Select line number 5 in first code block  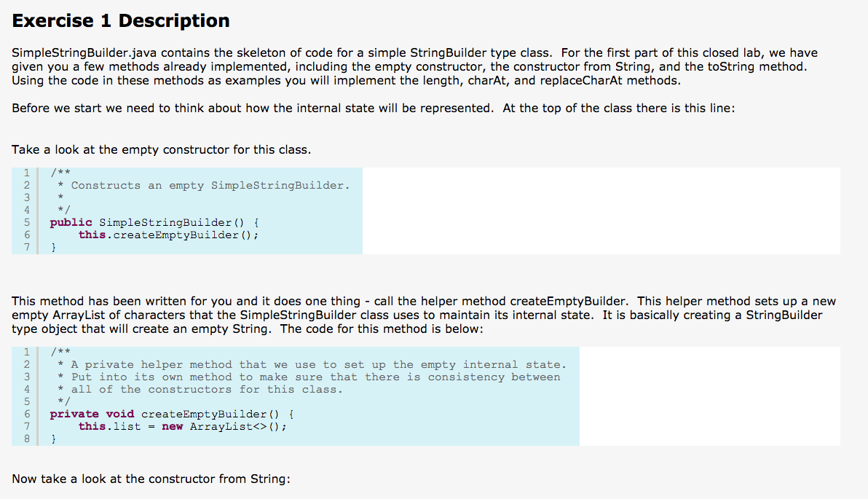tap(26, 223)
